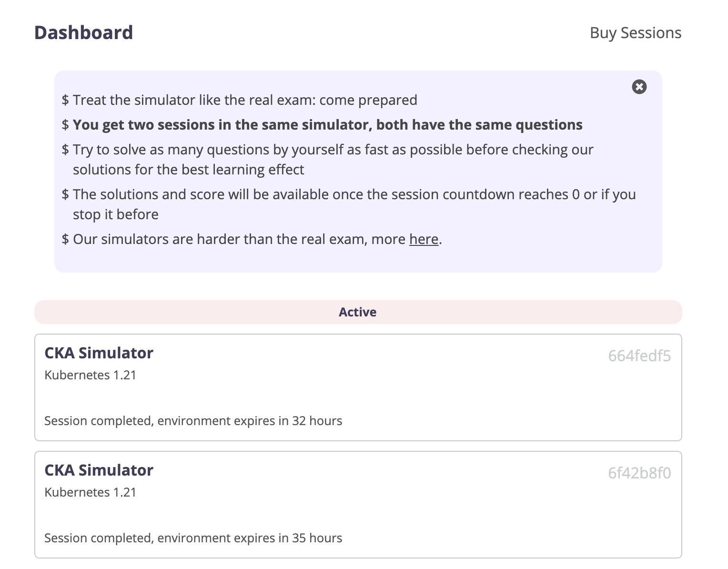Click the tip "Treat the simulator like the real exam"

click(x=245, y=100)
